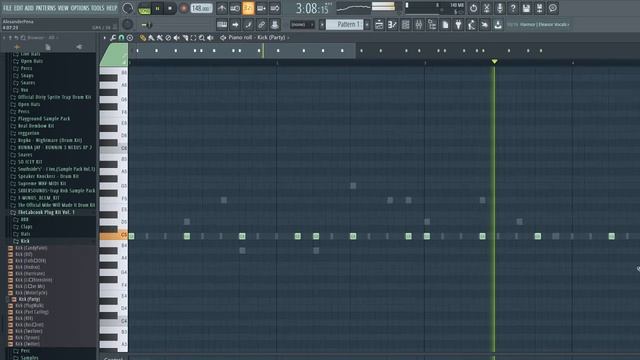Toggle the metronome icon
This screenshot has height=360, width=640.
coord(222,8)
